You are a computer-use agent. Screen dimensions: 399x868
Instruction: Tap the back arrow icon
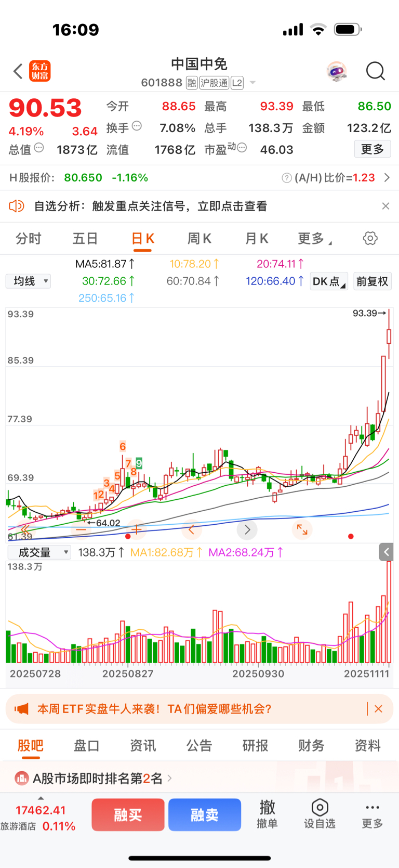pyautogui.click(x=18, y=71)
